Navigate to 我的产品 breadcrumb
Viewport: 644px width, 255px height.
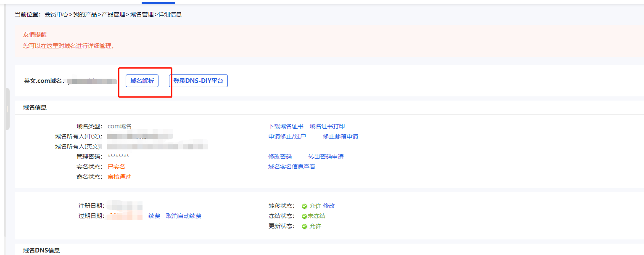pyautogui.click(x=85, y=14)
